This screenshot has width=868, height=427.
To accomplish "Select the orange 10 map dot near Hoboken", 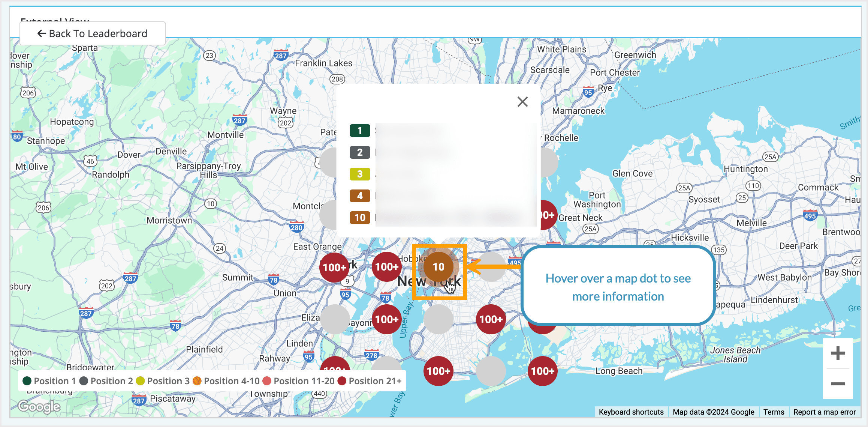I will point(438,267).
